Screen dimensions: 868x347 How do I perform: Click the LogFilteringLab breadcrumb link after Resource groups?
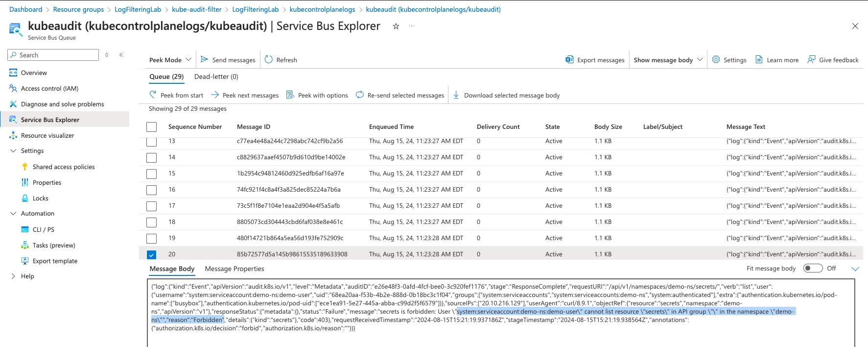[138, 9]
